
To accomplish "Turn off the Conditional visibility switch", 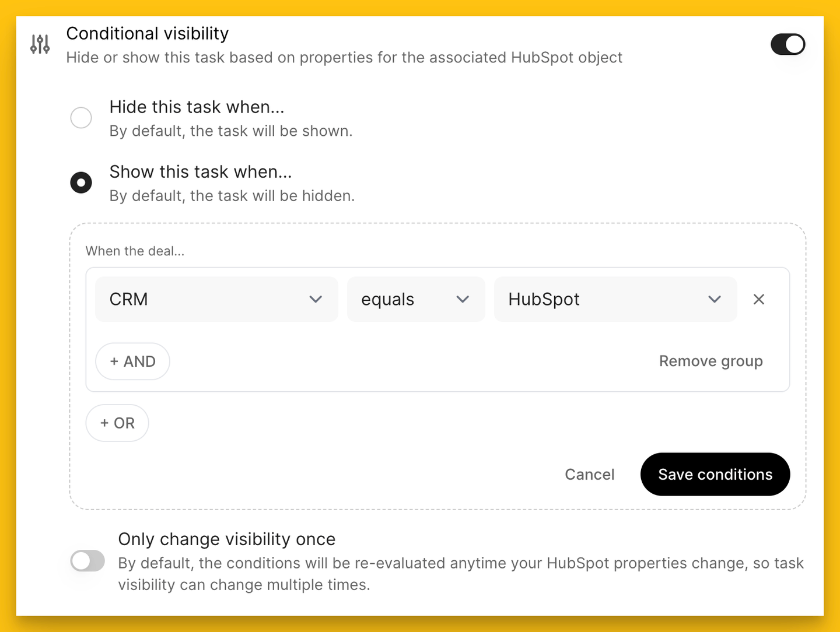I will click(787, 44).
